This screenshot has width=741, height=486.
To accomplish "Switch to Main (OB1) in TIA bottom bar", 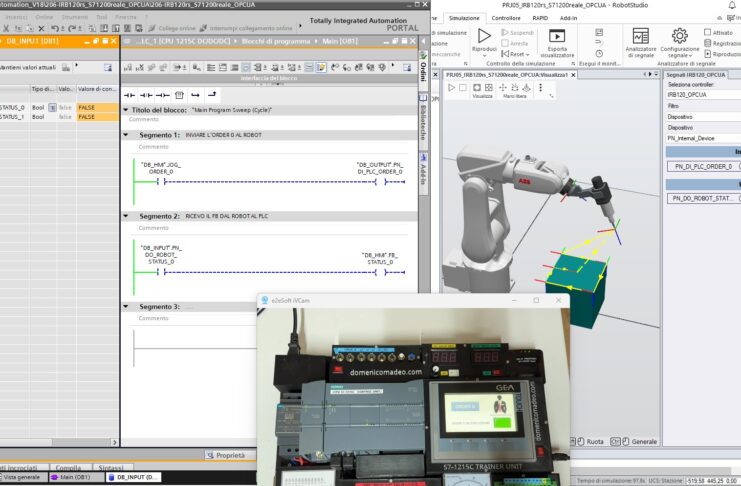I will (x=76, y=477).
